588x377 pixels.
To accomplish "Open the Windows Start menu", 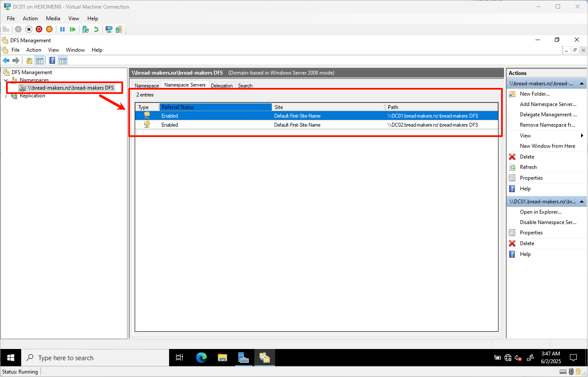I will tap(11, 358).
